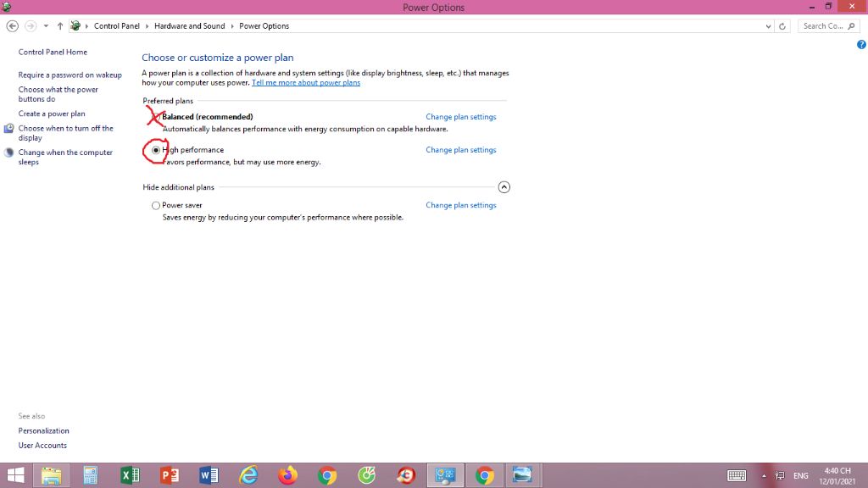This screenshot has height=488, width=868.
Task: Open Change when the computer sleeps
Action: click(65, 157)
